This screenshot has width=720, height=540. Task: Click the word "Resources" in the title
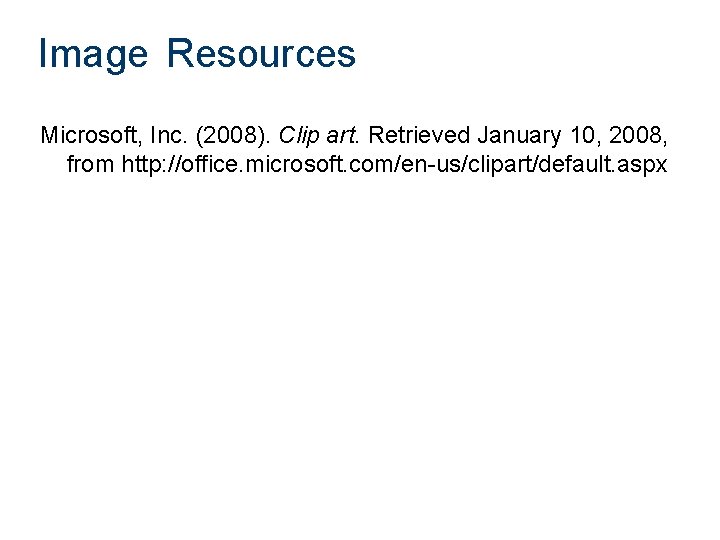(261, 54)
